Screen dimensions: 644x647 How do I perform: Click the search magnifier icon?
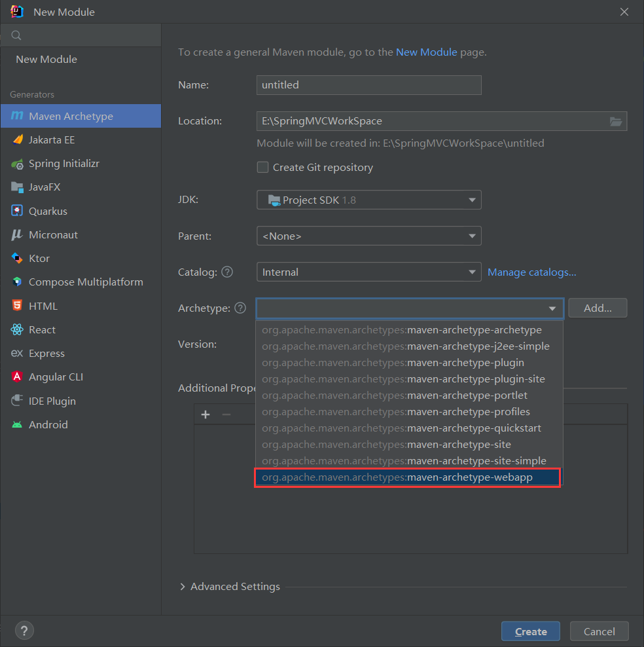pos(16,35)
